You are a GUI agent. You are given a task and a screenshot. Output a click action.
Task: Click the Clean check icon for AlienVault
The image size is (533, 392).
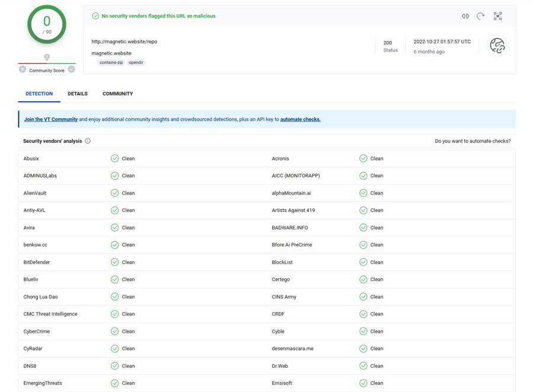[115, 193]
